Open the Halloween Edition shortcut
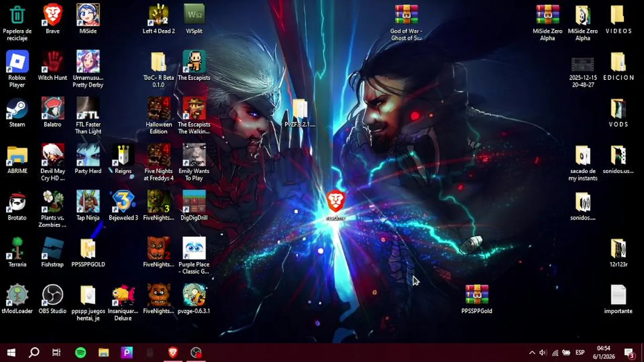Image resolution: width=644 pixels, height=362 pixels. (158, 116)
